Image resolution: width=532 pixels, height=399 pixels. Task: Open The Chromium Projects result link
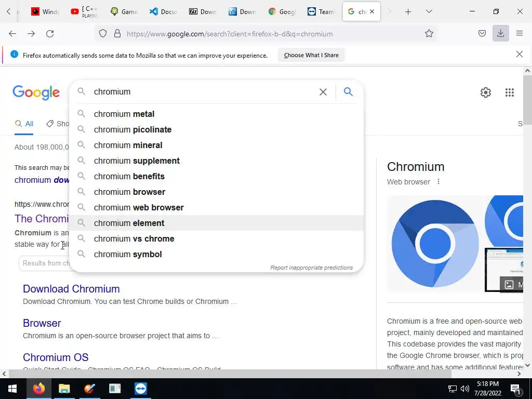42,219
